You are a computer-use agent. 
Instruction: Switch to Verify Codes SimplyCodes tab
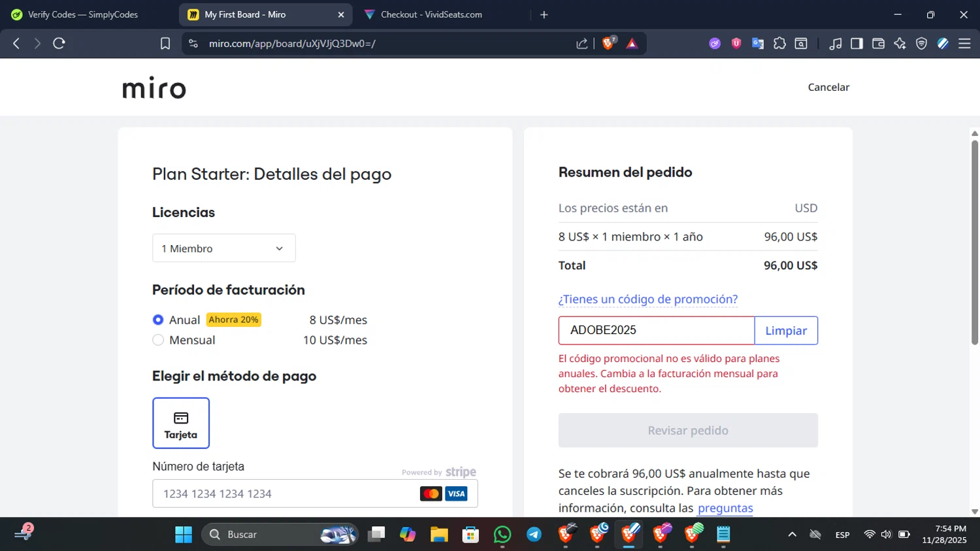pyautogui.click(x=83, y=14)
